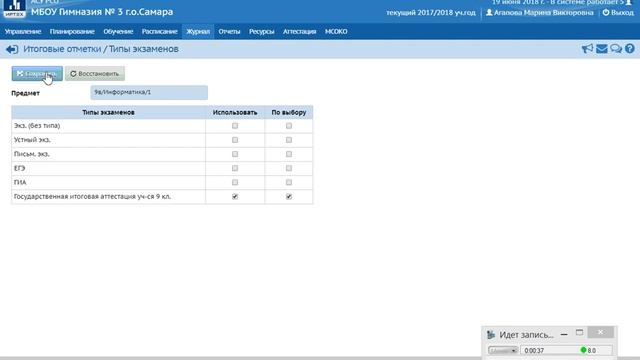Viewport: 640px width, 360px height.
Task: Click the Предмет field 9в/Информатика/1
Action: click(x=149, y=93)
